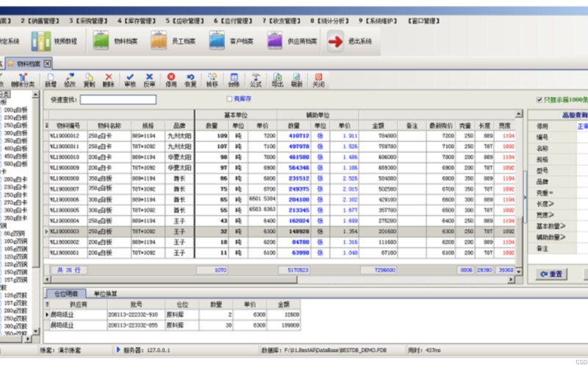The width and height of the screenshot is (588, 368).
Task: Click the material list vertical scrollbar down arrow
Action: coord(519,271)
